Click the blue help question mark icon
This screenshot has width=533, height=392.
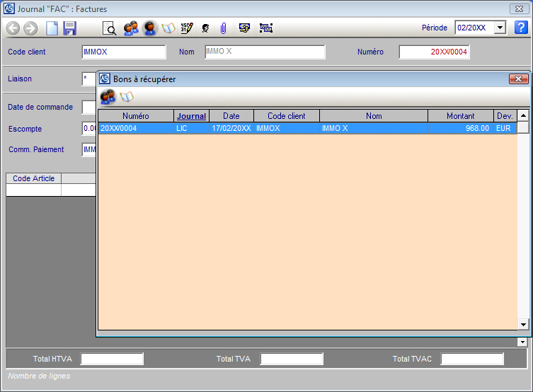click(x=521, y=28)
